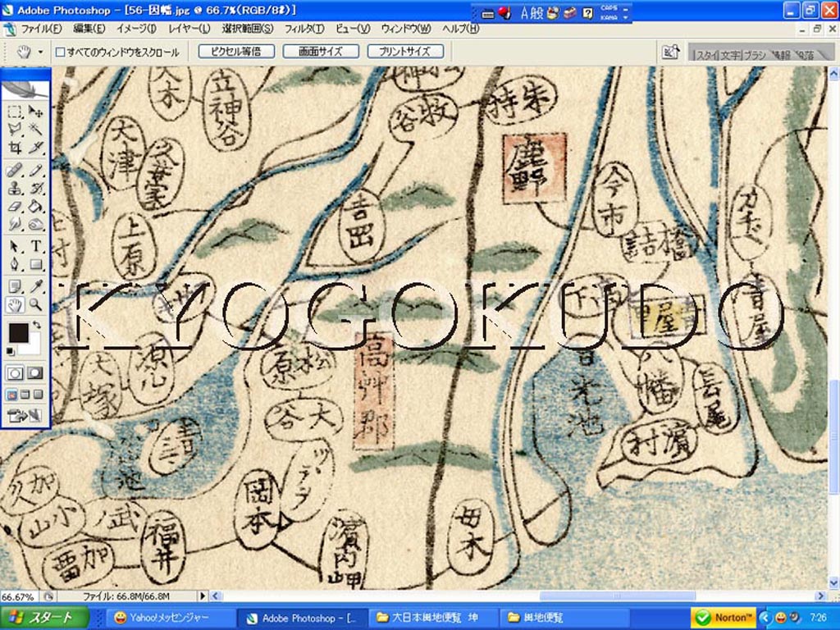840x630 pixels.
Task: Open the レイヤー(L) menu
Action: (x=189, y=29)
